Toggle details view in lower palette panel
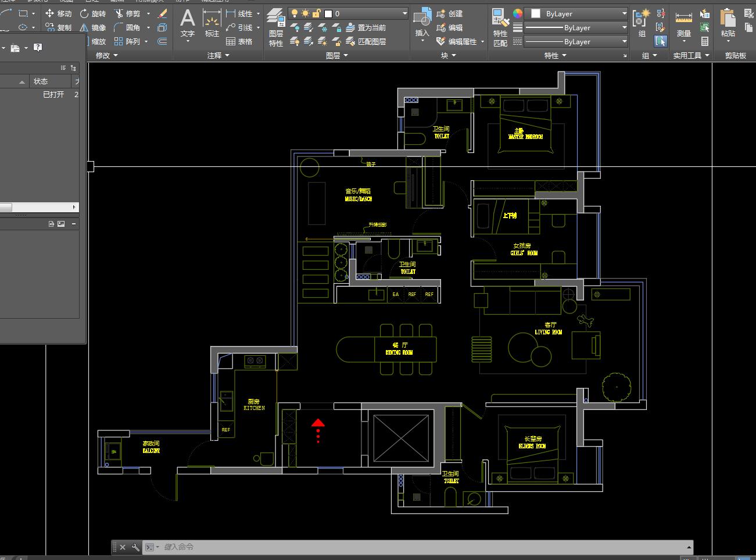Viewport: 756px width, 560px height. [51, 224]
